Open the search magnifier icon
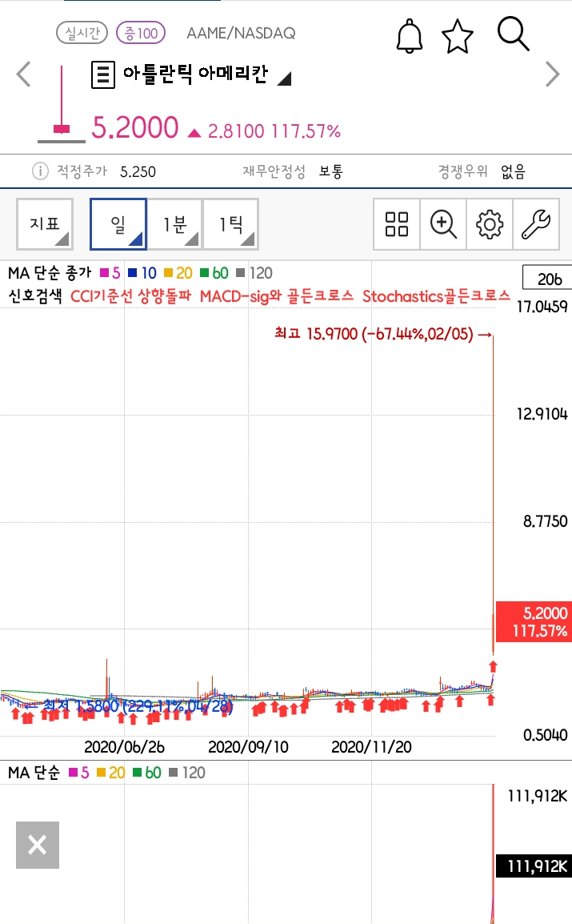Image resolution: width=572 pixels, height=924 pixels. [513, 34]
